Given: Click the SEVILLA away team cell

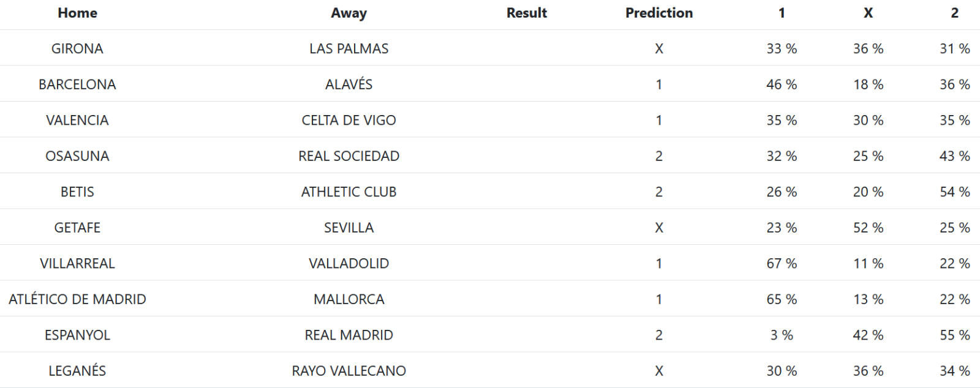Looking at the screenshot, I should click(x=349, y=228).
